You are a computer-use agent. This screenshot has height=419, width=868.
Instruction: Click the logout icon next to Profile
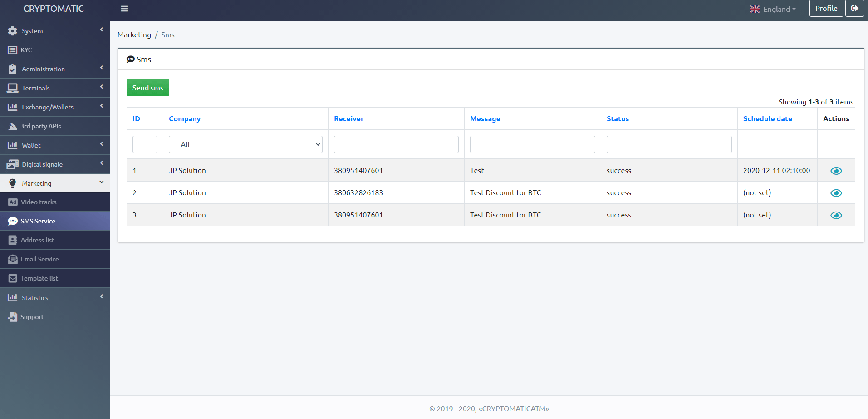(854, 9)
